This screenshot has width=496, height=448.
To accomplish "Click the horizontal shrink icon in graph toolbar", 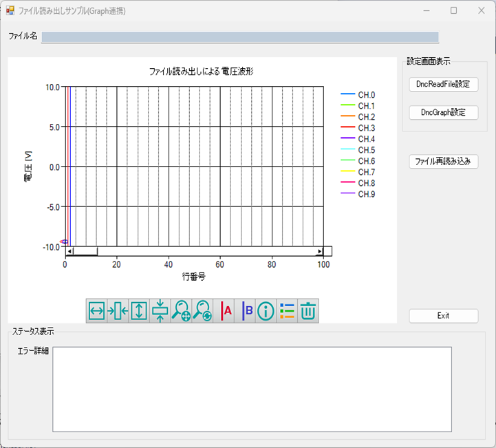I will 118,311.
